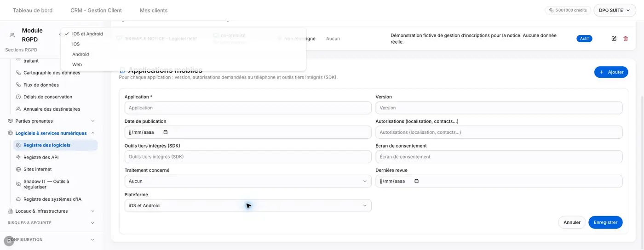Click the red trash delete icon

(626, 39)
